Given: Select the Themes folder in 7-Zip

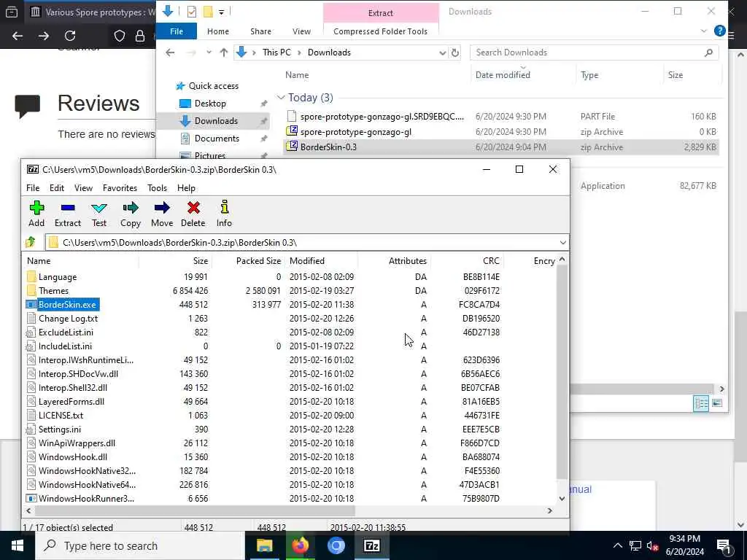Looking at the screenshot, I should (53, 290).
